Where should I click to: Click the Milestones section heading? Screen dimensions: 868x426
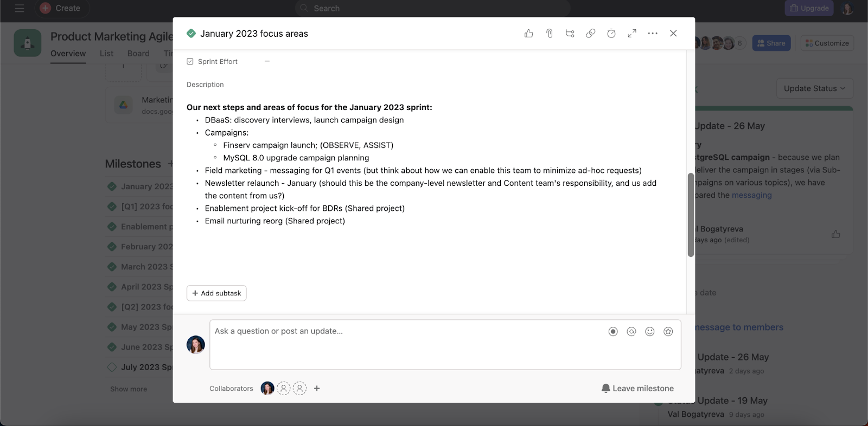[x=133, y=164]
